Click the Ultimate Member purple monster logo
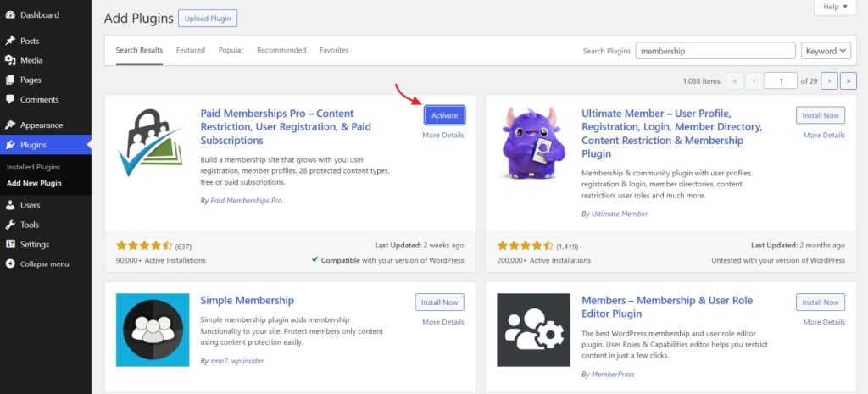Screen dimensions: 868x394 533,142
